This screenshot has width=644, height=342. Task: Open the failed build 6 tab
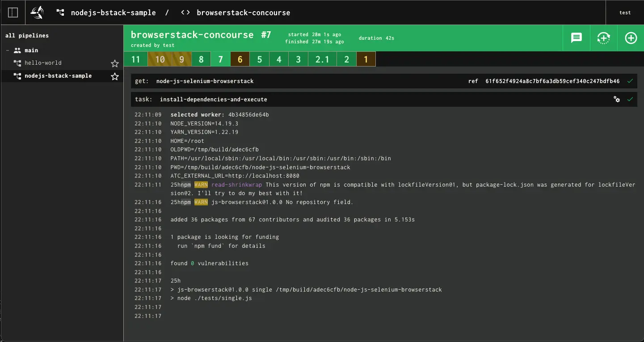240,59
